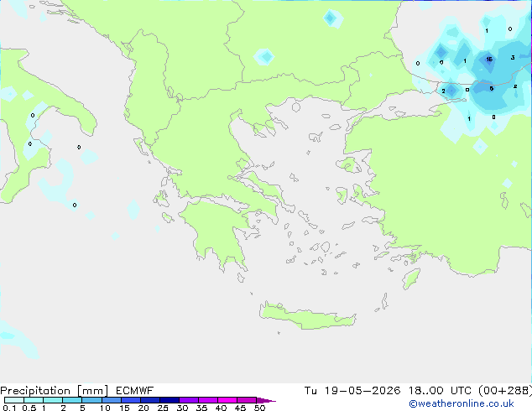The image size is (532, 411).
Task: Click the "6" precipitation value on map
Action: [x=491, y=89]
